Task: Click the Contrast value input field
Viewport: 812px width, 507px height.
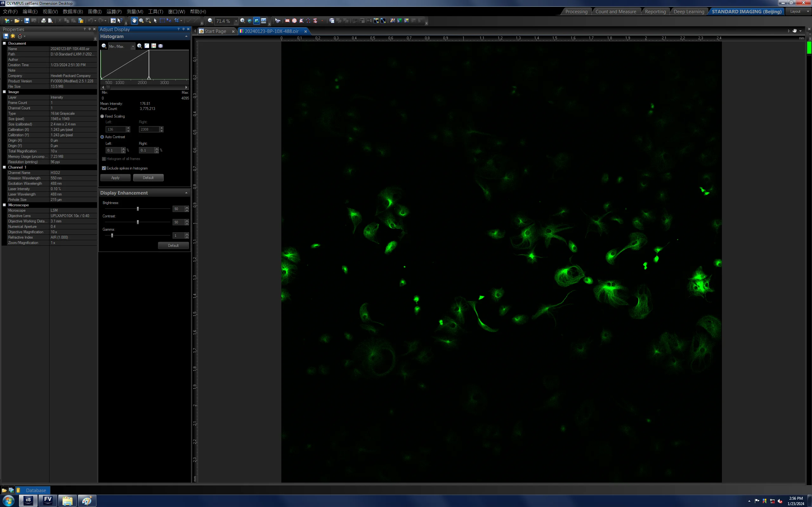Action: [x=179, y=222]
